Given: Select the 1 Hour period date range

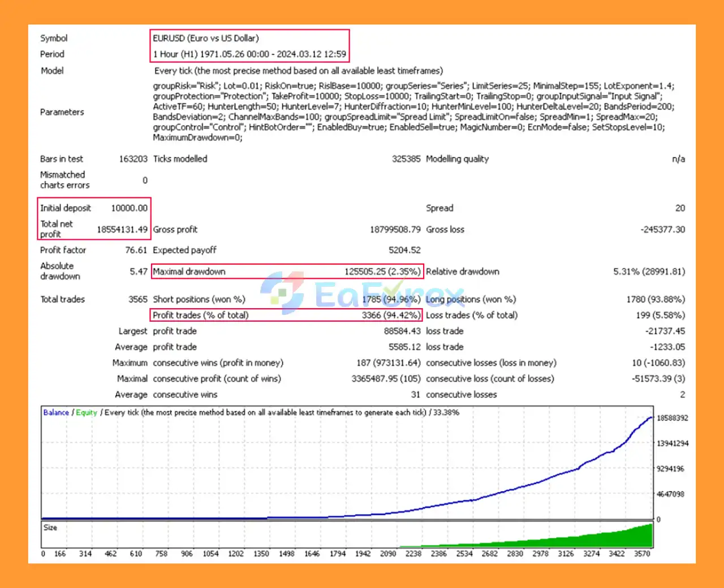Looking at the screenshot, I should click(x=249, y=54).
